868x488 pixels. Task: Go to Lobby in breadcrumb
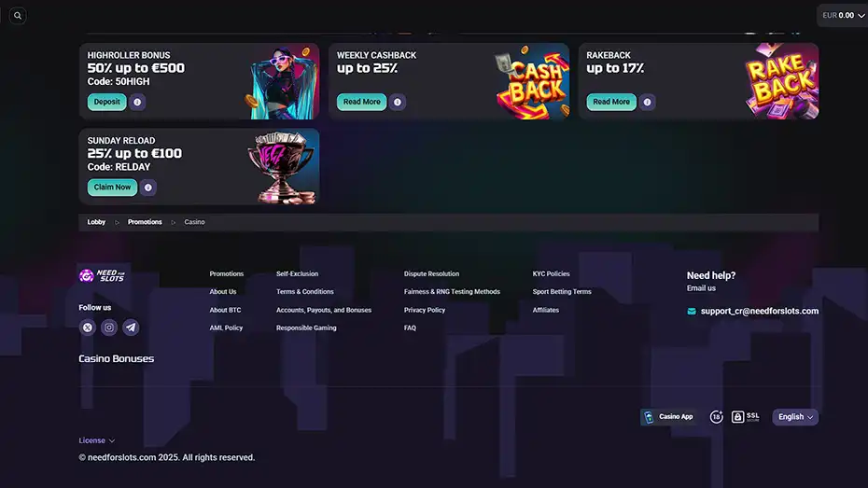pos(96,222)
